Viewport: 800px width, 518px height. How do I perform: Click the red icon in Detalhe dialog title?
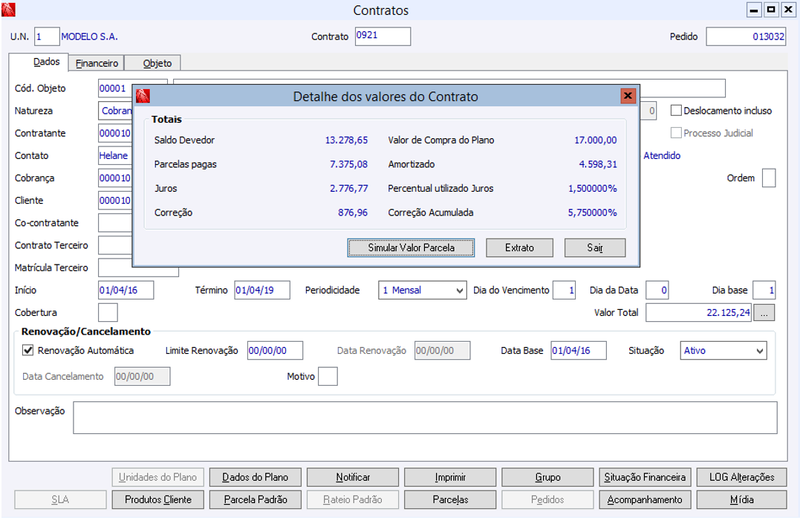(x=143, y=96)
